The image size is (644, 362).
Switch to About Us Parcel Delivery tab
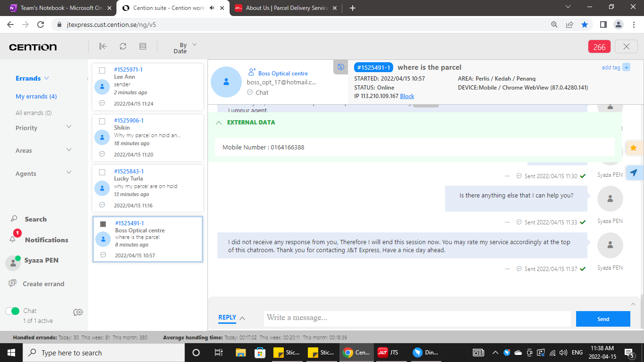click(x=285, y=8)
